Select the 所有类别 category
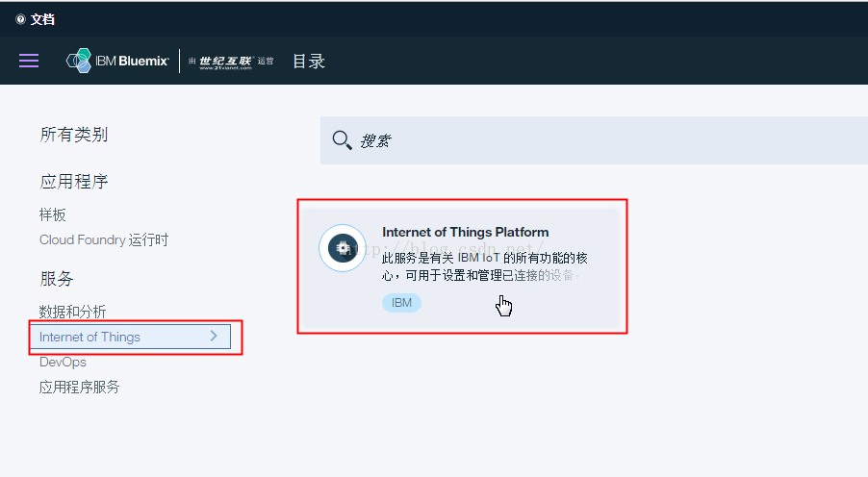868x477 pixels. point(74,135)
